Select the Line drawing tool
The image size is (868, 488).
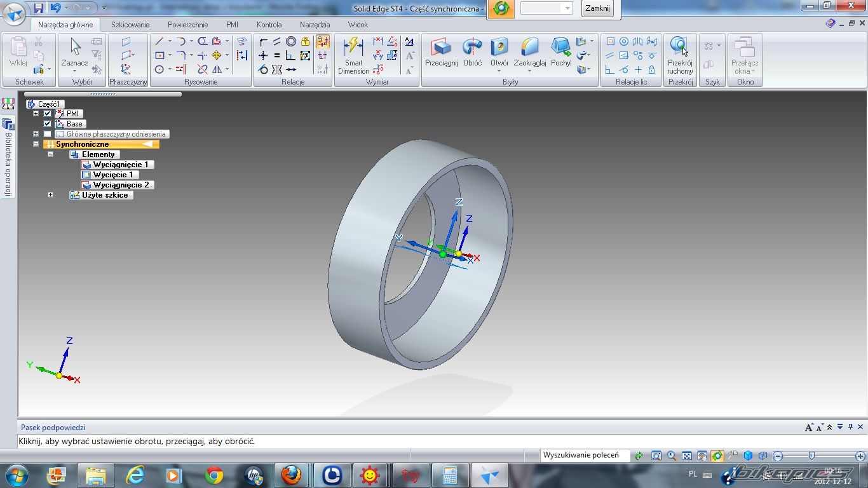click(159, 41)
